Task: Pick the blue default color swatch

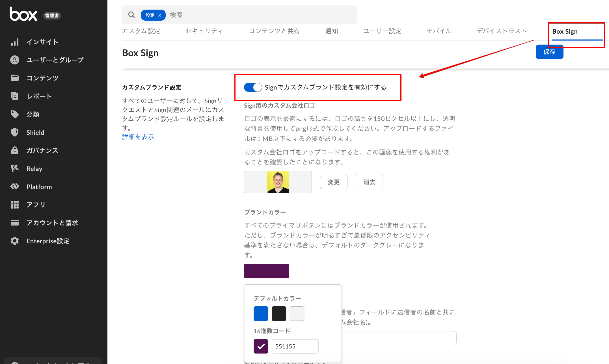Action: [260, 313]
